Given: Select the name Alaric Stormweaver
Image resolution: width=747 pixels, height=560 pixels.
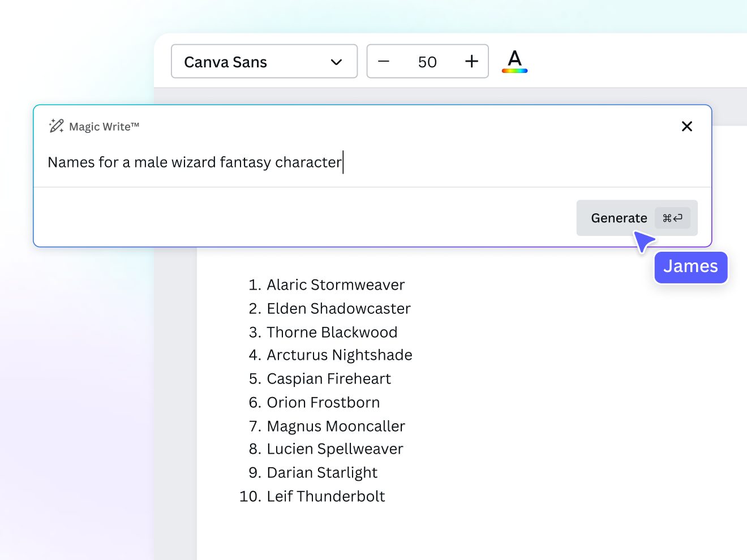Looking at the screenshot, I should click(336, 285).
